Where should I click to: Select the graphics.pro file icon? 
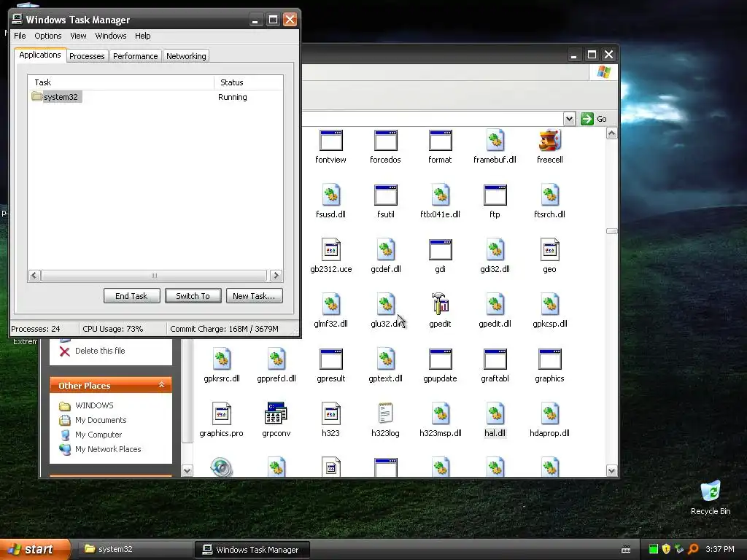coord(222,414)
